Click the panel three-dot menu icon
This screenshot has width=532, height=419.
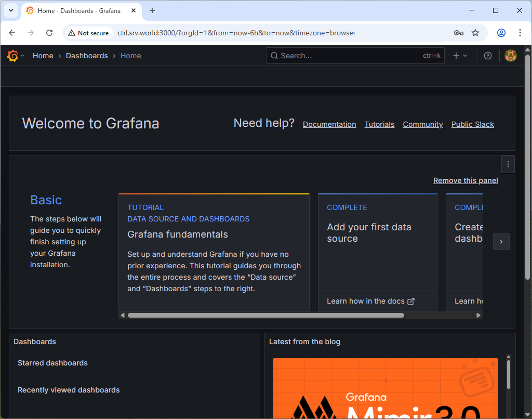tap(508, 164)
